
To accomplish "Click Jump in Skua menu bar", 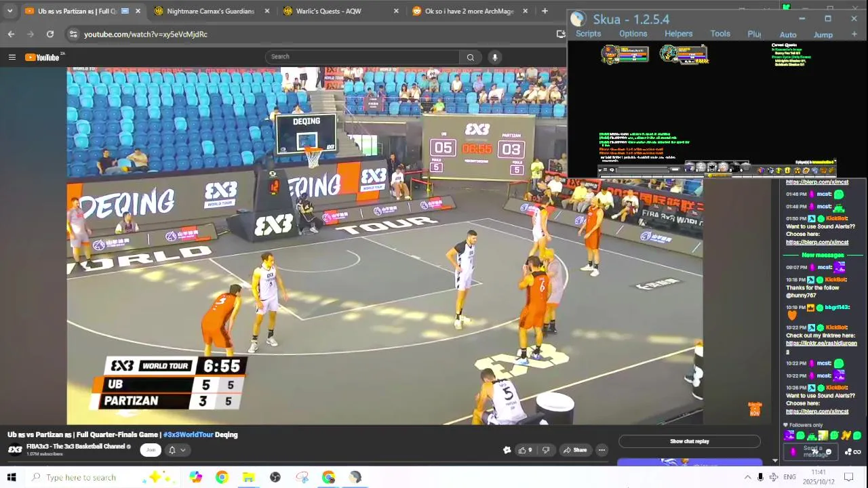I will [823, 35].
